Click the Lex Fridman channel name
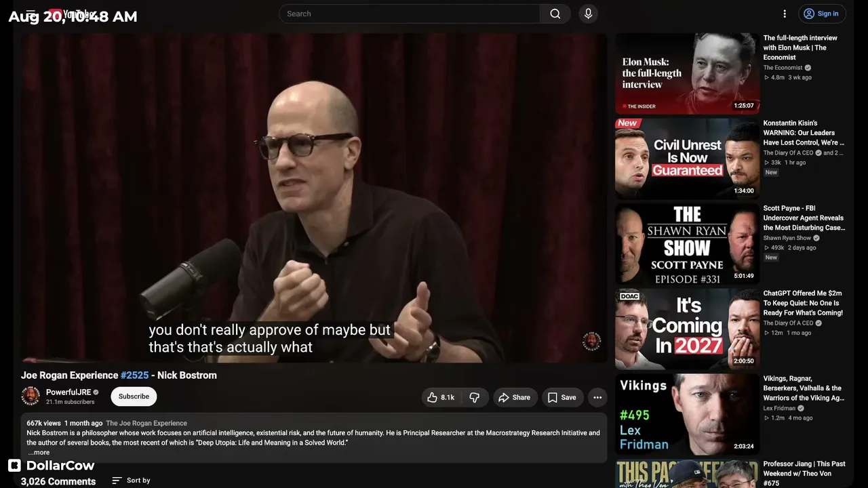The width and height of the screenshot is (868, 488). 779,409
